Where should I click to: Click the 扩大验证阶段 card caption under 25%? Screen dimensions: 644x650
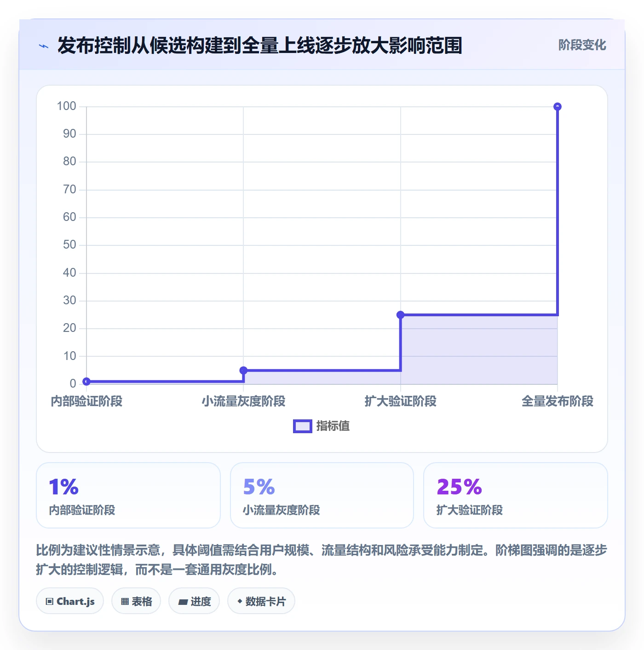pyautogui.click(x=470, y=510)
